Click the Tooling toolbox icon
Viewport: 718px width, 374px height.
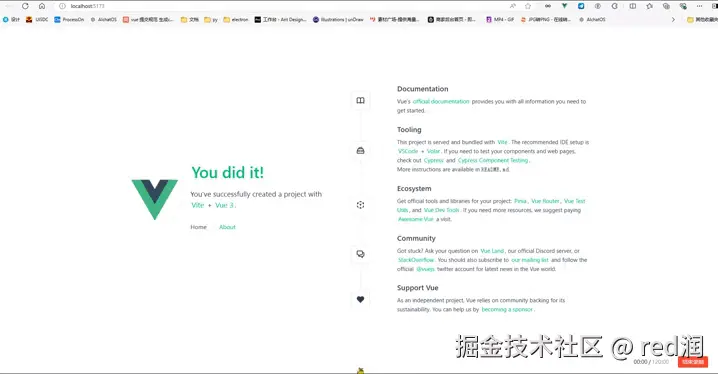pos(360,151)
